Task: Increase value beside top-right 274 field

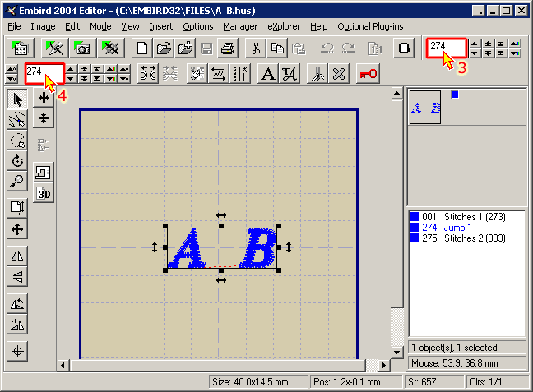Action: (x=475, y=44)
